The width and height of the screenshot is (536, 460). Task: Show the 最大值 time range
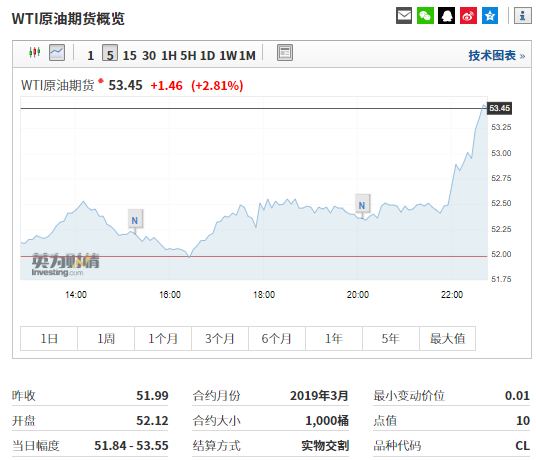pos(447,338)
